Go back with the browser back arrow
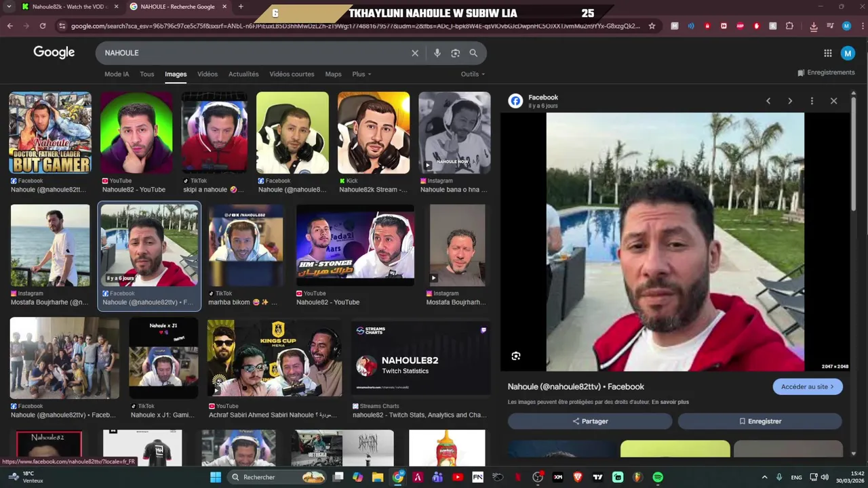The image size is (868, 488). click(x=9, y=26)
